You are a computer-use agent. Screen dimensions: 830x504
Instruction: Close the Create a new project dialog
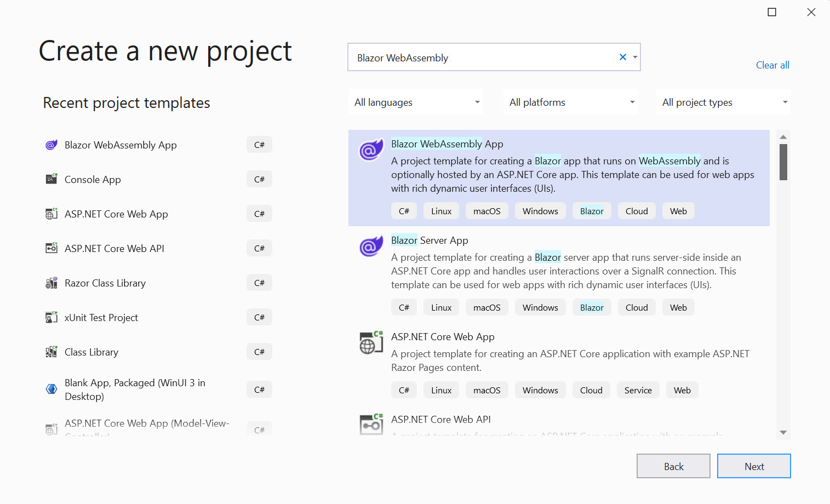pos(811,12)
